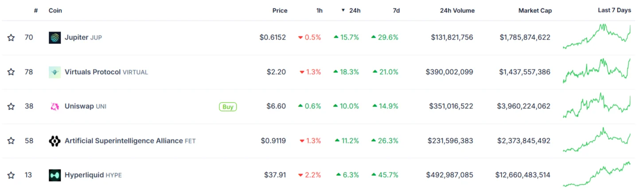Click the Artificial Superintelligence Alliance logo icon
The height and width of the screenshot is (190, 644).
pos(55,141)
